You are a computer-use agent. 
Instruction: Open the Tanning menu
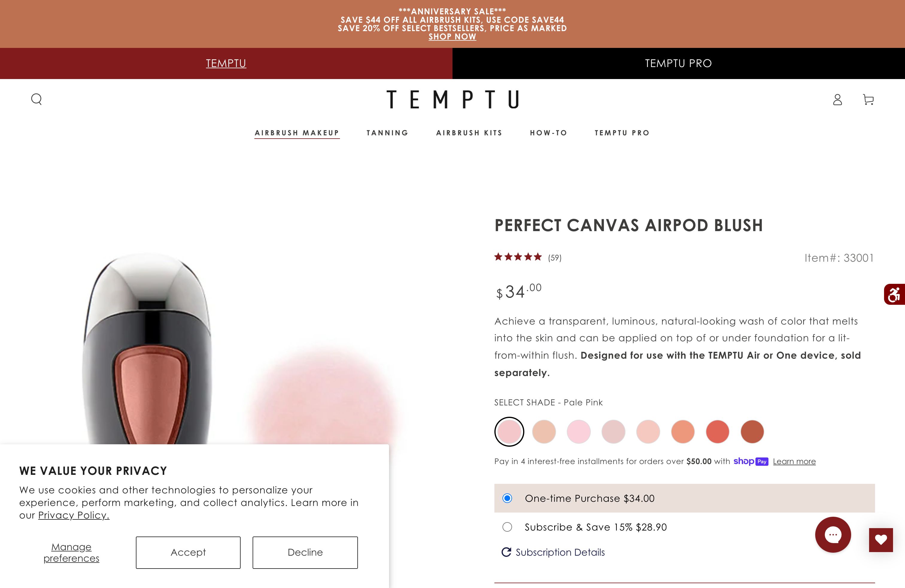387,133
